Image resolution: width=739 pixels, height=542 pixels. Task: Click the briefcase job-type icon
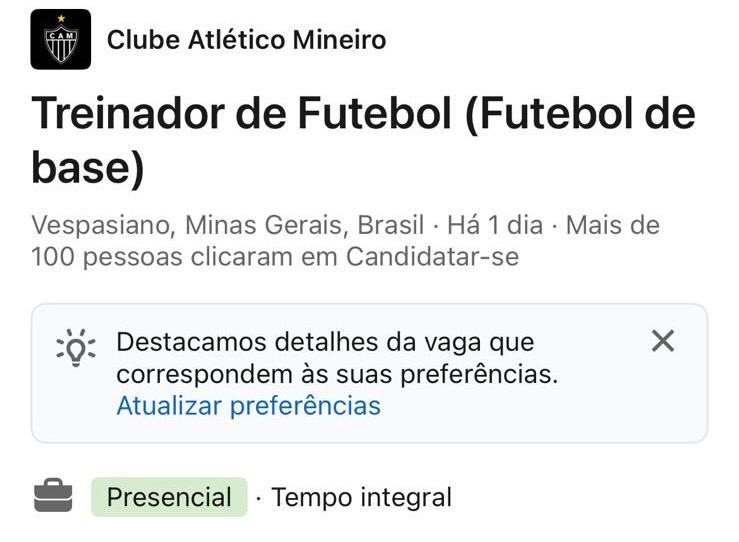point(53,496)
